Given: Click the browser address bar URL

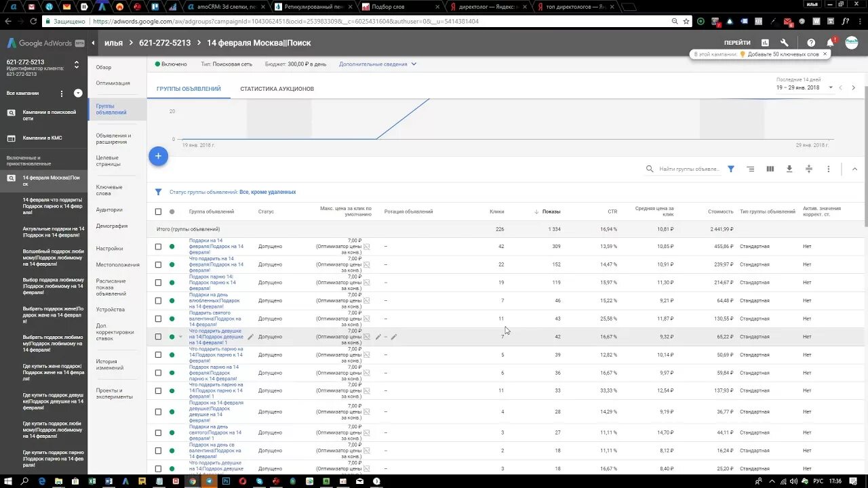Looking at the screenshot, I should (285, 21).
